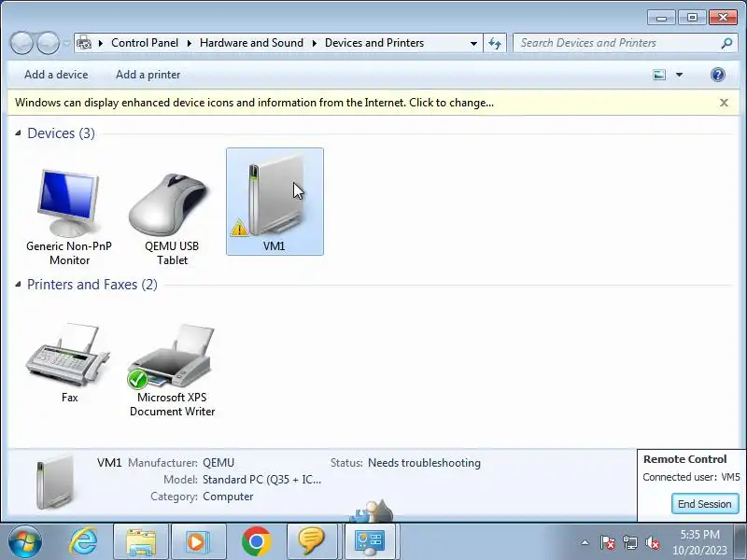Expand the arrow after Hardware and Sound
The width and height of the screenshot is (747, 560).
point(315,43)
